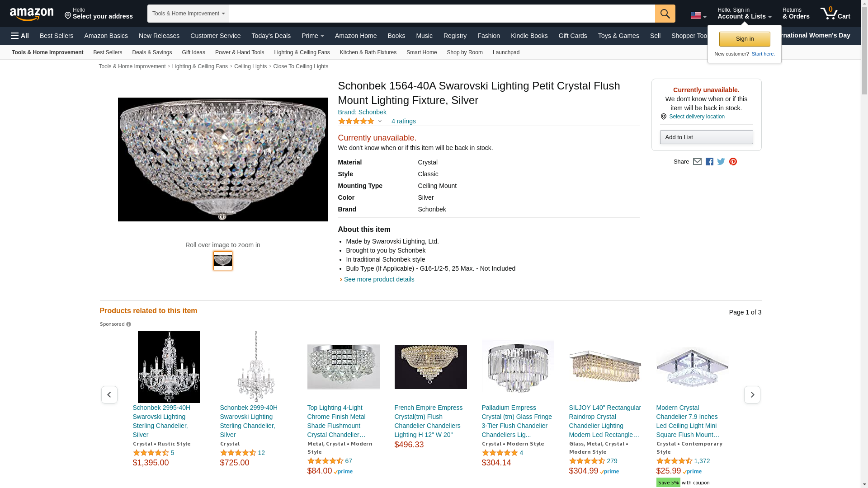Screen dimensions: 868x488
Task: Open the Smart Home subnav item
Action: pyautogui.click(x=421, y=52)
